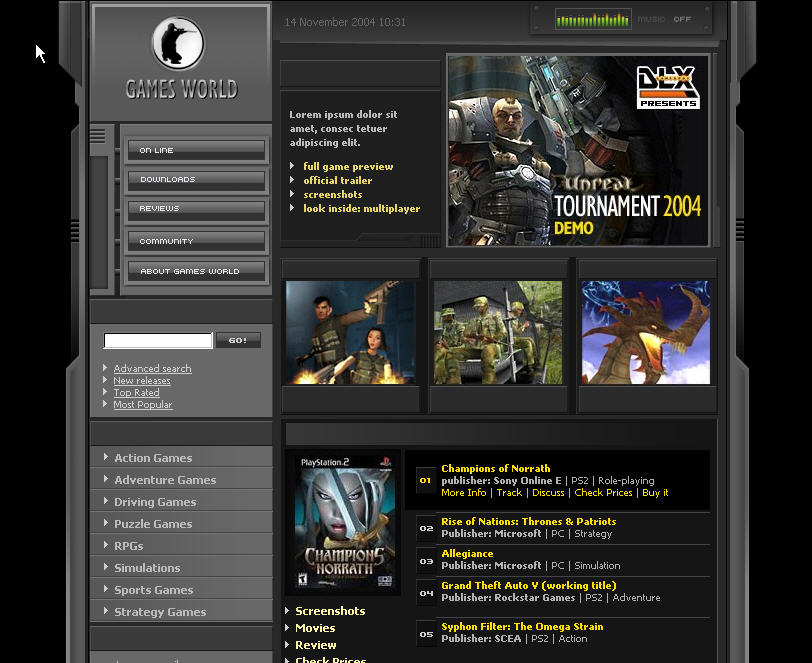Click the 'Publisher: Microsoft | PC | Strategy' line

point(527,534)
